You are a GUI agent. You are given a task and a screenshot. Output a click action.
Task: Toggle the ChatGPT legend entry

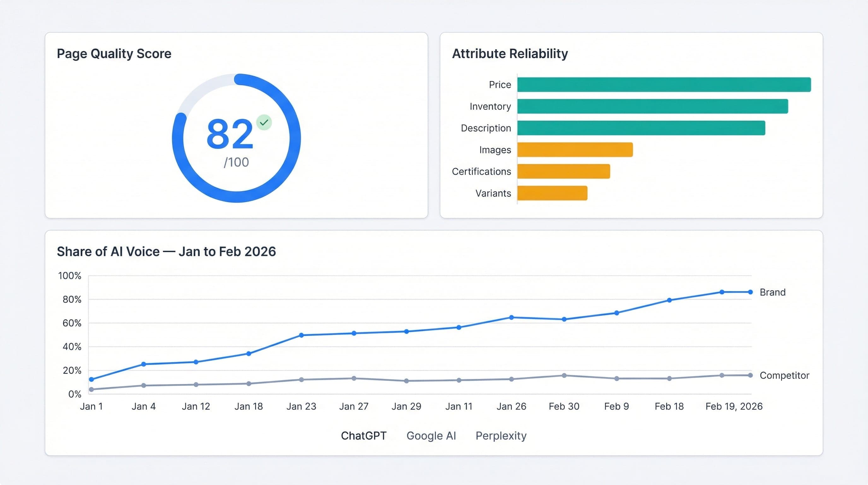coord(364,435)
